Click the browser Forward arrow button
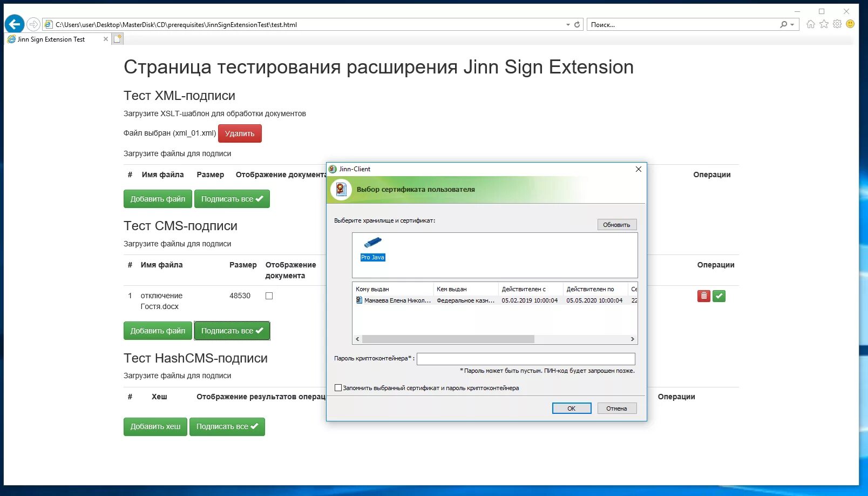This screenshot has width=868, height=496. 33,24
